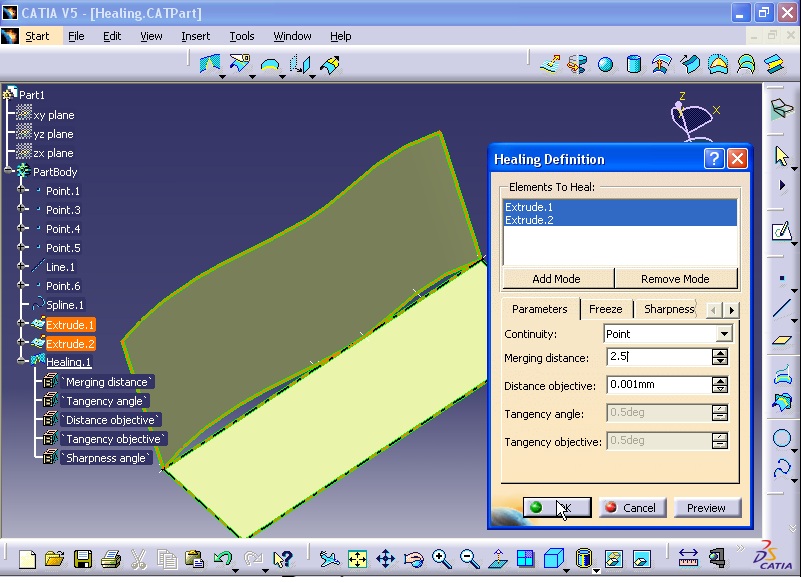Viewport: 801px width, 583px height.
Task: Select the Sphere surface icon
Action: tap(605, 65)
